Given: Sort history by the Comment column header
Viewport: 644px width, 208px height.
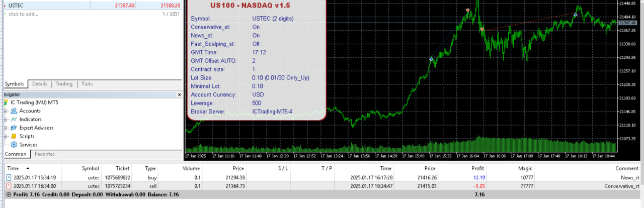Looking at the screenshot, I should 626,168.
